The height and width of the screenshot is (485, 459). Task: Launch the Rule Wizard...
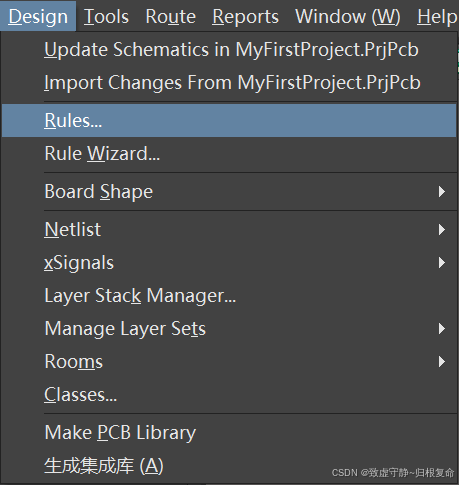point(229,154)
